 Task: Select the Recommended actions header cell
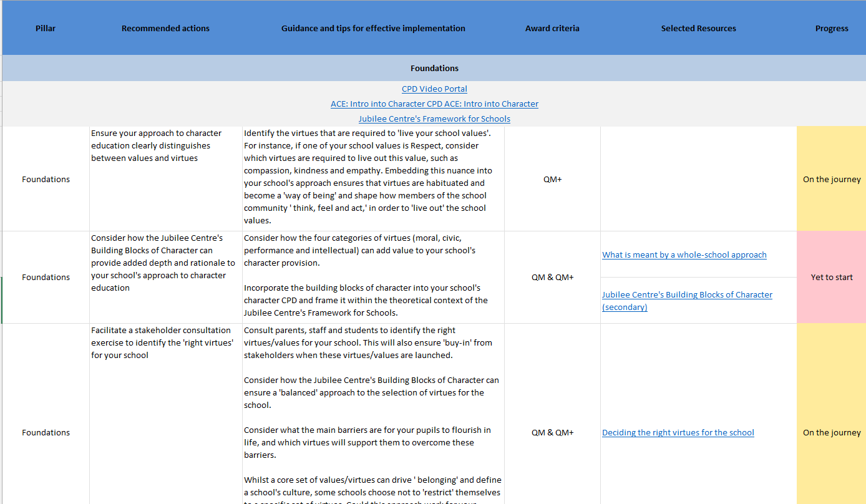click(165, 28)
